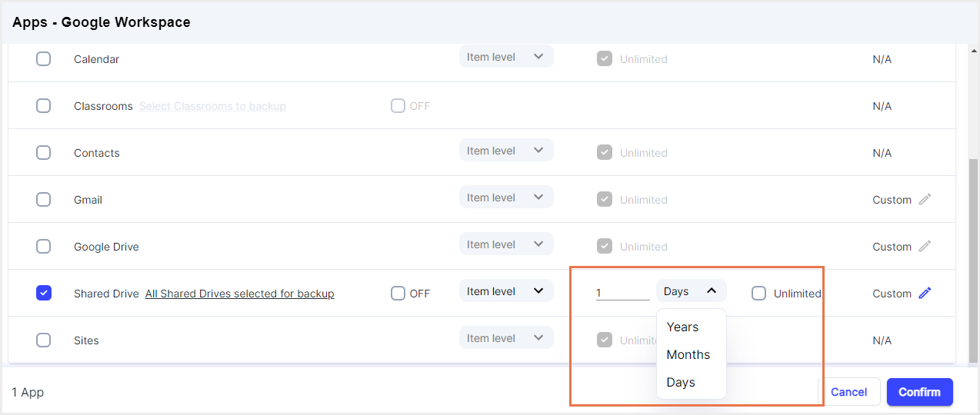Toggle Shared Drive OFF checkbox
This screenshot has height=415, width=980.
398,293
